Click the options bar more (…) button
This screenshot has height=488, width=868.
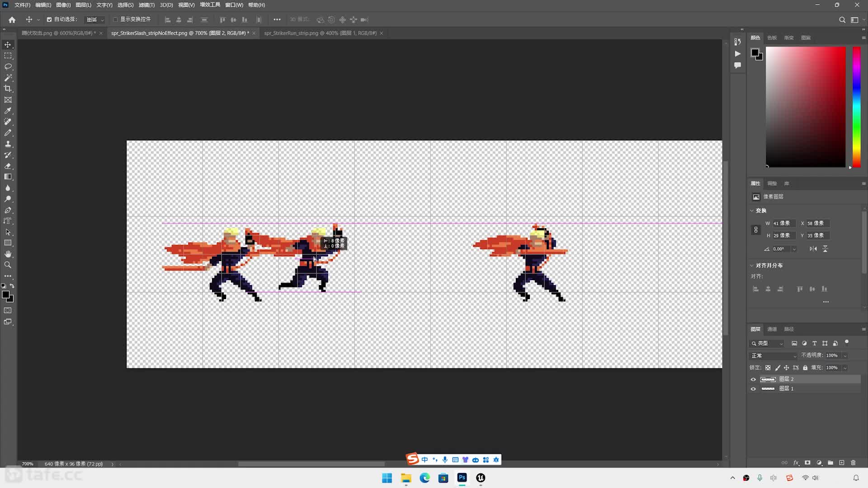277,20
